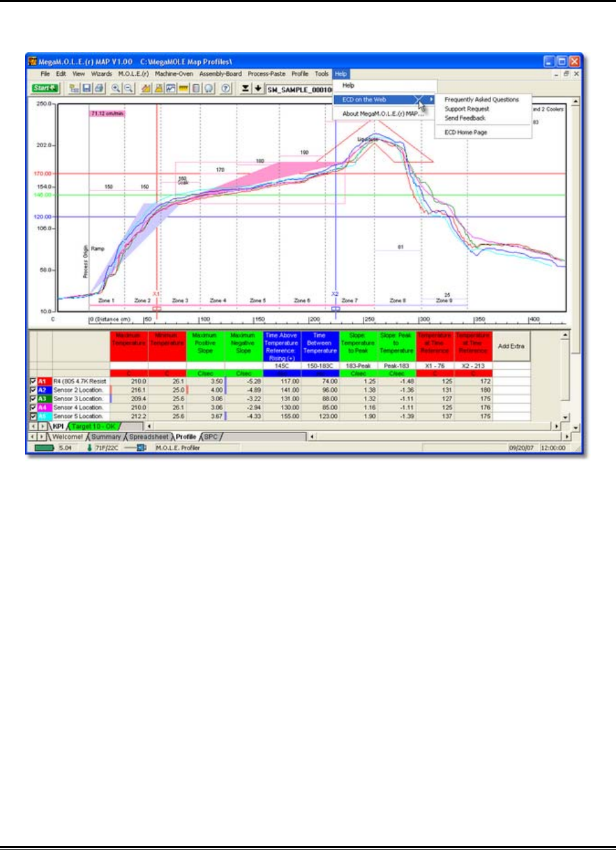Uncheck the A3 sensor checkbox
Screen dimensions: 616x850
pyautogui.click(x=33, y=398)
